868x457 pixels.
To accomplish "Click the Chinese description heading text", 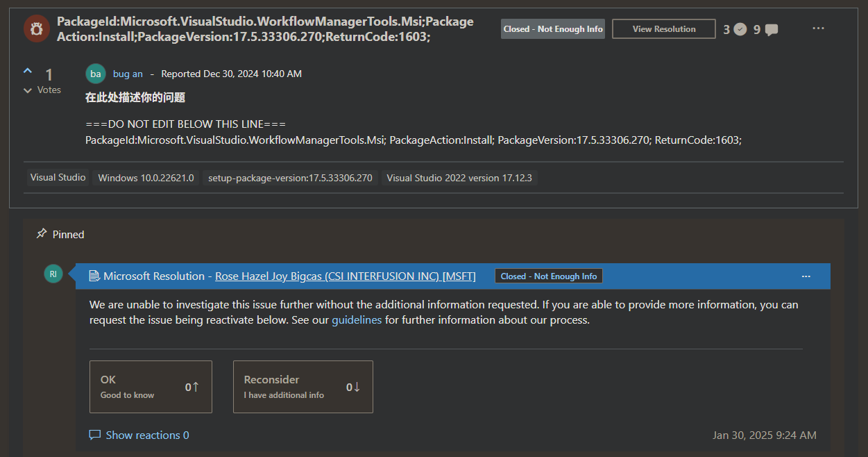I will tap(135, 98).
